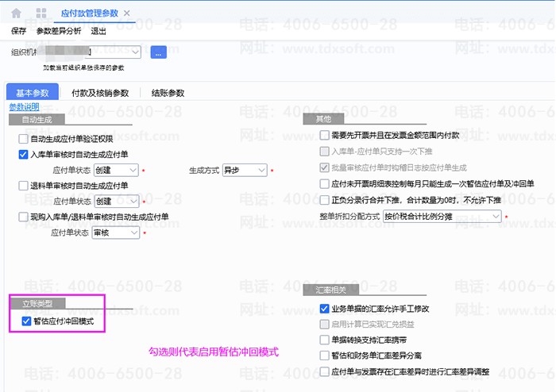This screenshot has height=392, width=556.
Task: Open the 参数说明 link
Action: pos(24,107)
